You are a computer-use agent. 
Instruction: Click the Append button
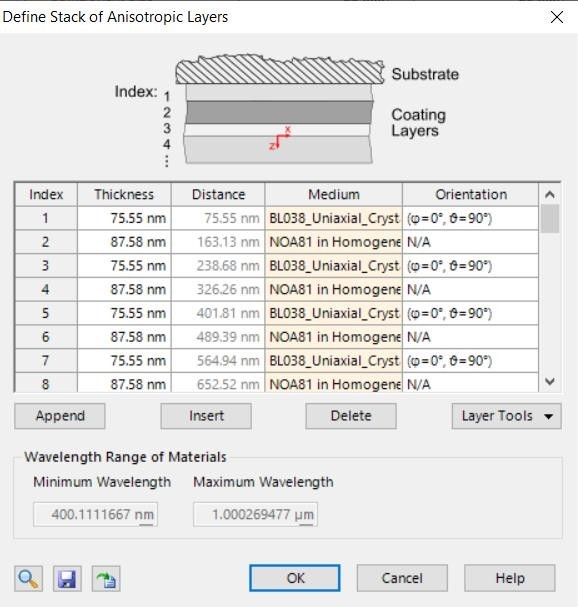60,416
